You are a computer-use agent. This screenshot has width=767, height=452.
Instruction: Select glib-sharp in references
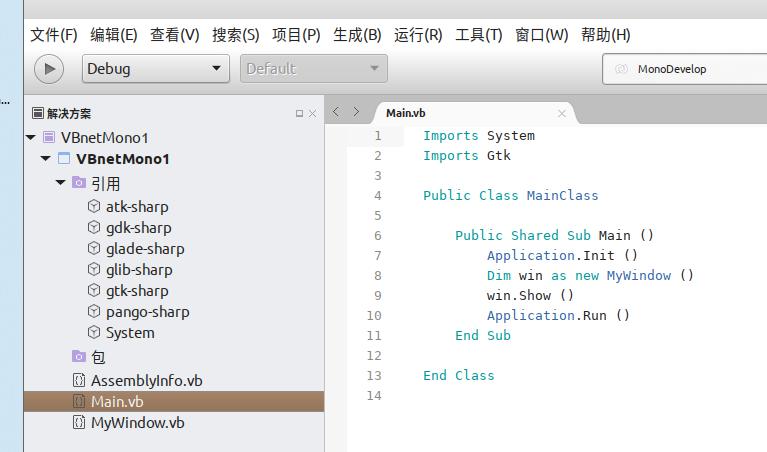pos(139,270)
